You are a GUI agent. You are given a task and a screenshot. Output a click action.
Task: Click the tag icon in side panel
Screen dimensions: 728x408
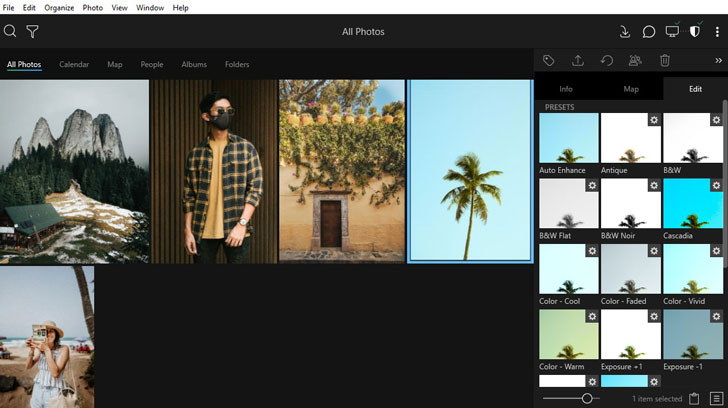coord(548,60)
